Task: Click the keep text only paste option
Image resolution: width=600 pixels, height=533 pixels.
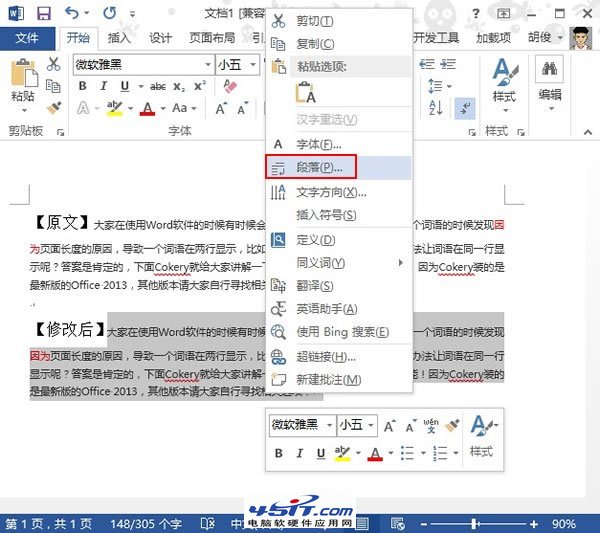Action: 306,93
